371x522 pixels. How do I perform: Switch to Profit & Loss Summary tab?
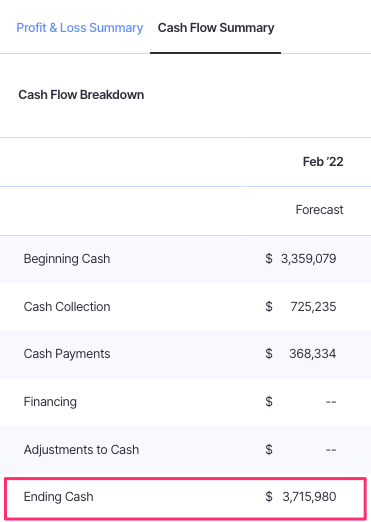pos(80,28)
